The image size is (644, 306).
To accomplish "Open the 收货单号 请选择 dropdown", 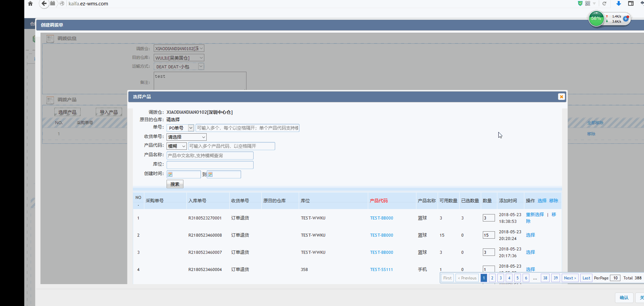I will 186,137.
